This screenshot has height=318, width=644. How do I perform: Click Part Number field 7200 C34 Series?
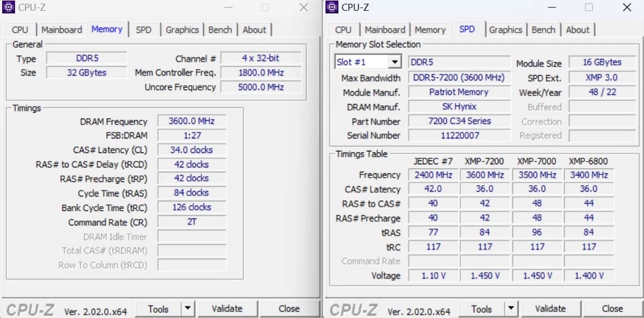tap(459, 121)
